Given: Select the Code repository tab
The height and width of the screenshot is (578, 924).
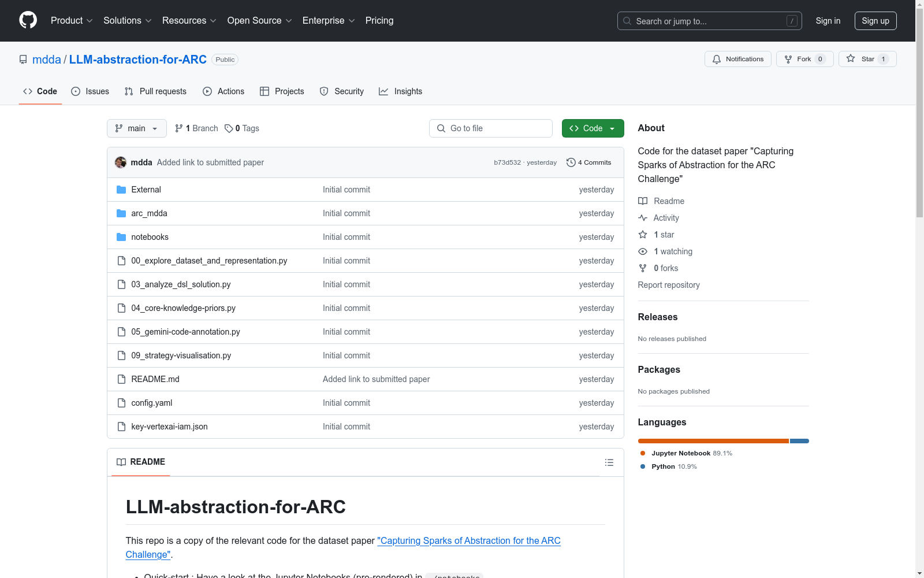Looking at the screenshot, I should pos(40,91).
